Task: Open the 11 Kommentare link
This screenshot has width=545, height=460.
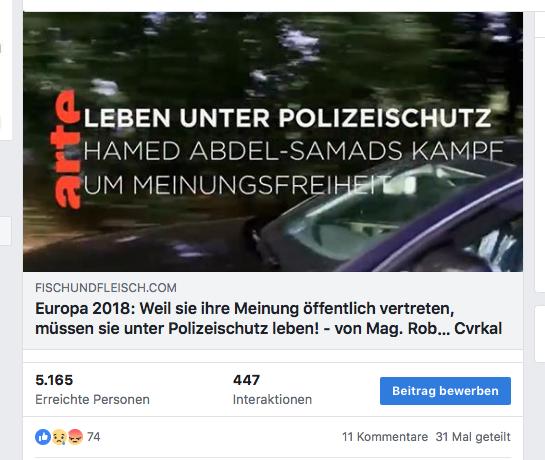Action: click(385, 437)
